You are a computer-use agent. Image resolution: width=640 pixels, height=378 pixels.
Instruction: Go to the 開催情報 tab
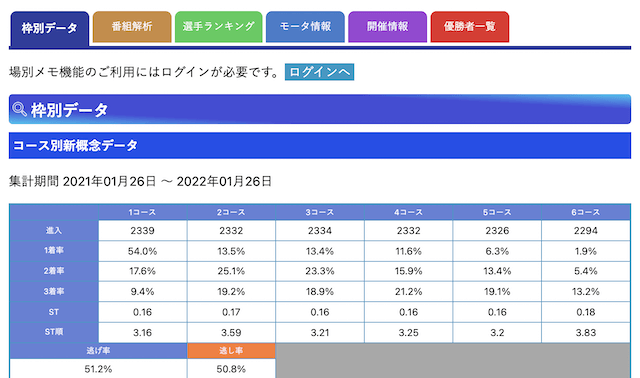[x=387, y=27]
